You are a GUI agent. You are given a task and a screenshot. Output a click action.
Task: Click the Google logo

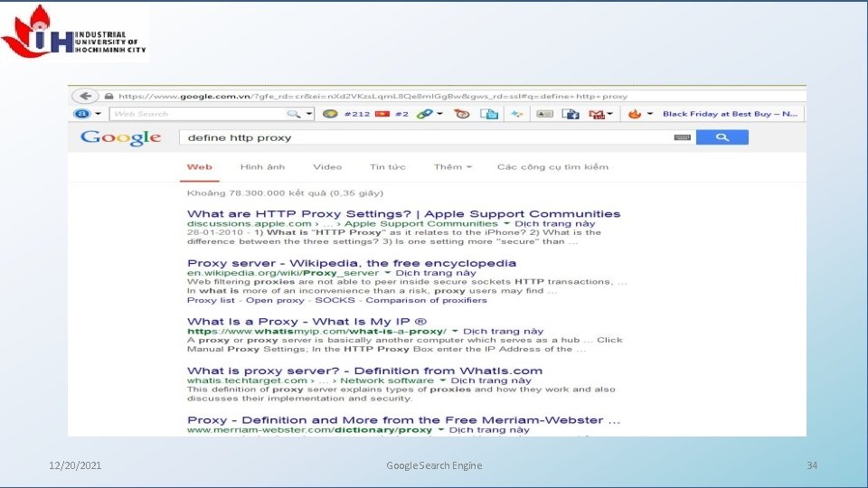[120, 137]
